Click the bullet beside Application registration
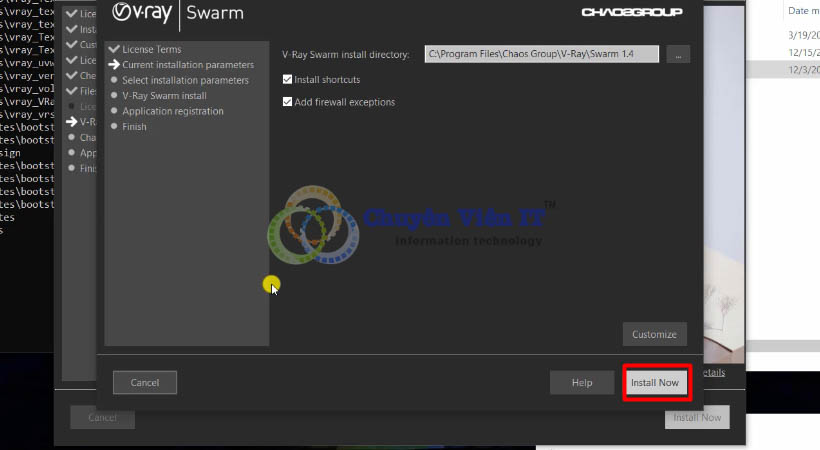This screenshot has width=820, height=450. point(114,111)
